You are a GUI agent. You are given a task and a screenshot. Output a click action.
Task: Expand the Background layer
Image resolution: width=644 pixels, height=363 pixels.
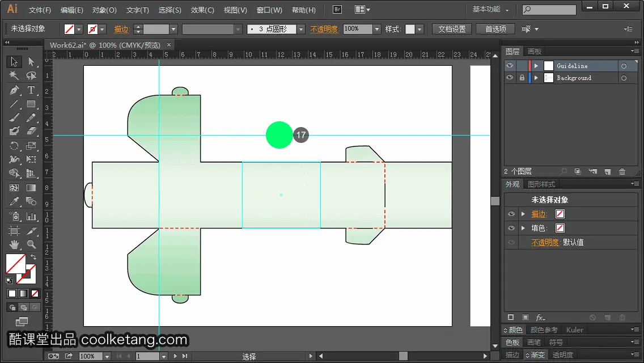tap(536, 78)
